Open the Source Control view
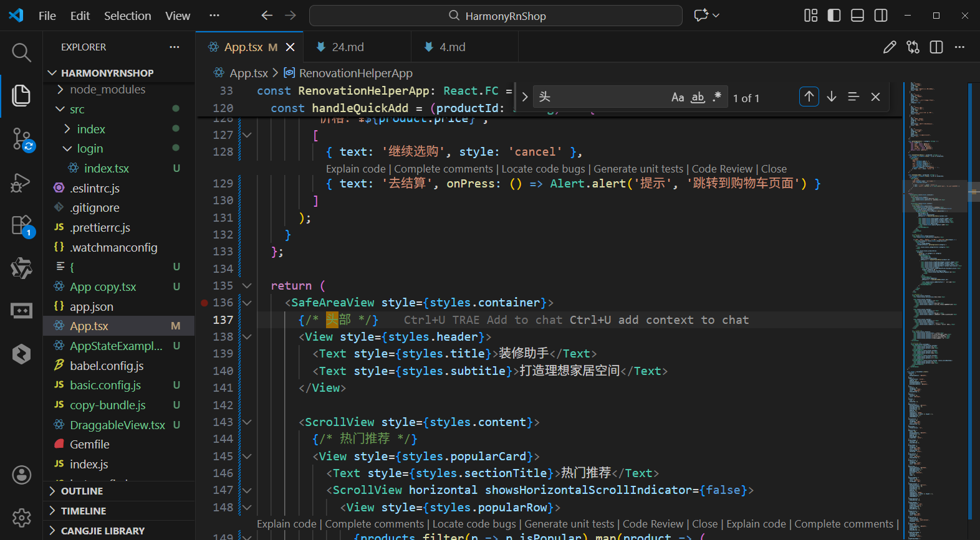Viewport: 980px width, 540px height. coord(21,139)
